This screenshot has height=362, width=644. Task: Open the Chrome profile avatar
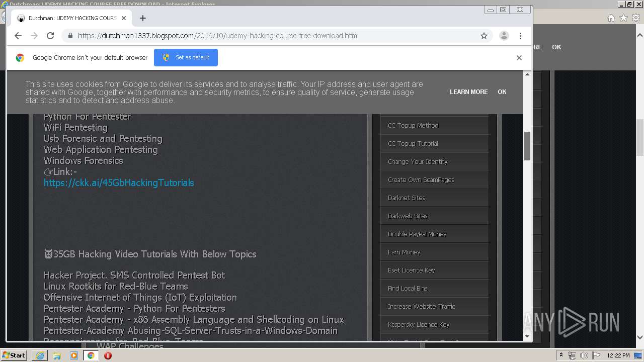click(x=504, y=36)
